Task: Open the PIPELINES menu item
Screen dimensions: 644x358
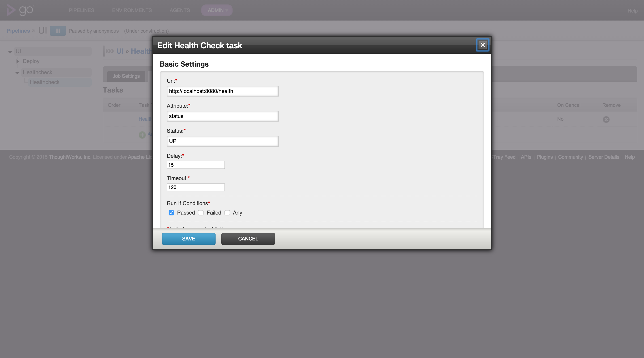Action: tap(82, 10)
